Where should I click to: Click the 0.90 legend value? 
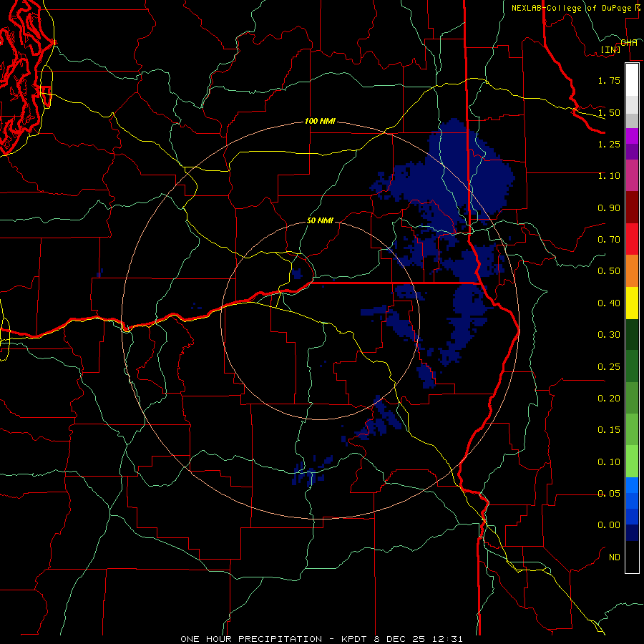609,208
